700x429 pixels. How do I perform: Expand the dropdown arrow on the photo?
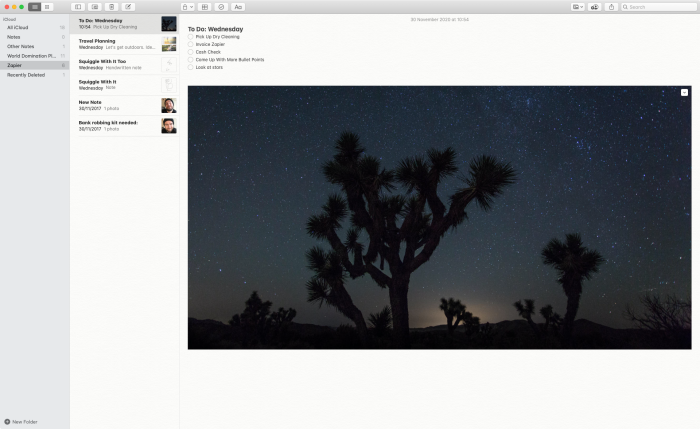[684, 92]
